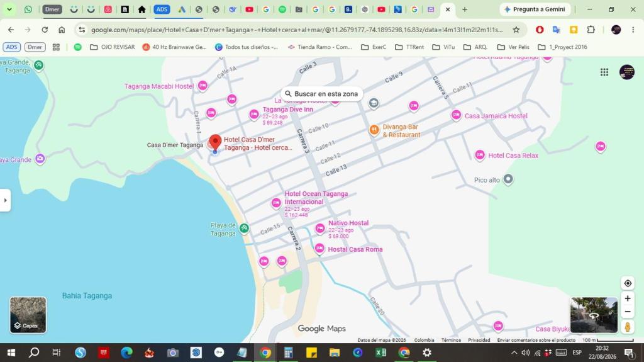Click the Google Translate extension icon
The image size is (644, 362).
(x=557, y=30)
